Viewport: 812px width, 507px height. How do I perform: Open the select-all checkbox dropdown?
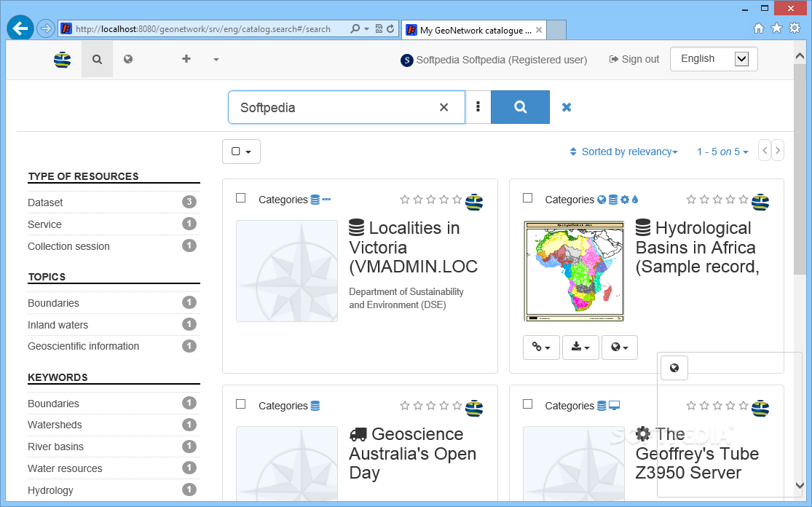[241, 152]
